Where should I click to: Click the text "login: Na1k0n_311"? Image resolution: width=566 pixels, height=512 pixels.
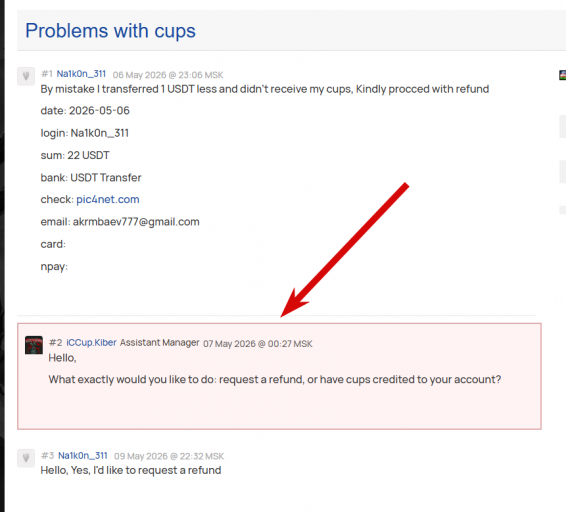85,133
